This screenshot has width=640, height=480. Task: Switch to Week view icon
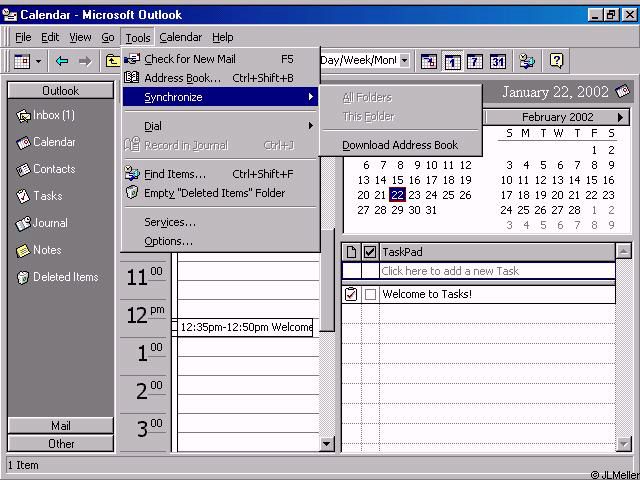coord(475,62)
